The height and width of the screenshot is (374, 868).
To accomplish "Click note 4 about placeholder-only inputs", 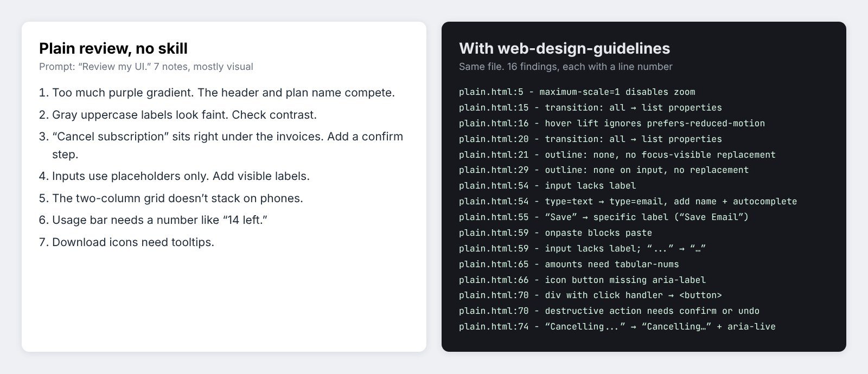I will click(x=174, y=176).
